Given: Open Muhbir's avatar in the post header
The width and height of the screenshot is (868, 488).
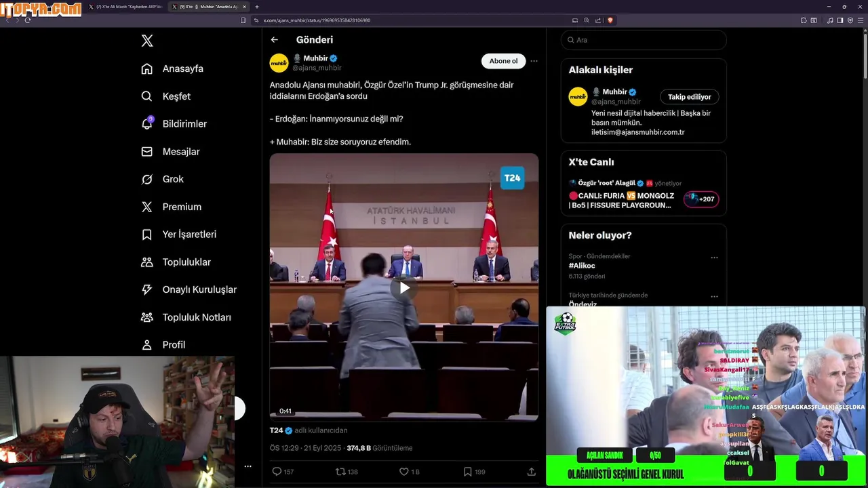Looking at the screenshot, I should (279, 63).
